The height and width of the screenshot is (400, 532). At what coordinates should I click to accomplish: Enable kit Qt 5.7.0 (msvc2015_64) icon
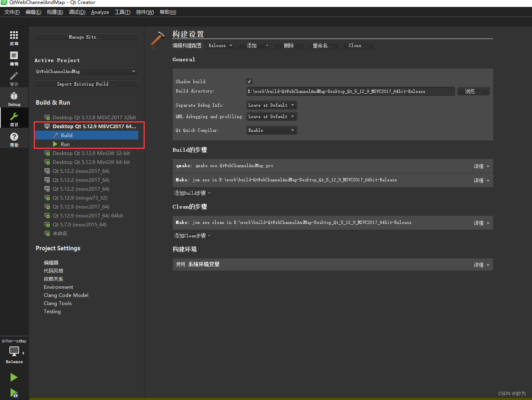47,225
